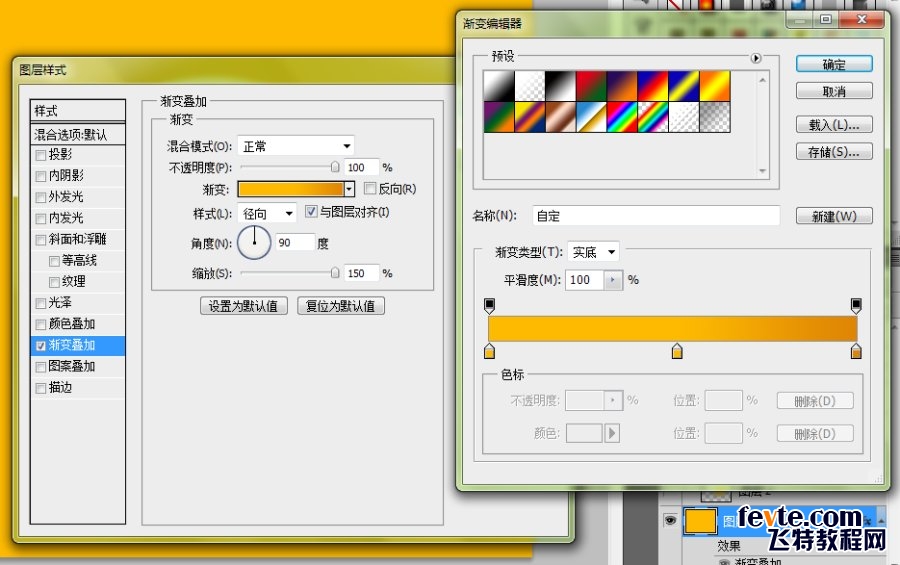
Task: Click the orange gradient swatch in Layer Style
Action: [290, 189]
